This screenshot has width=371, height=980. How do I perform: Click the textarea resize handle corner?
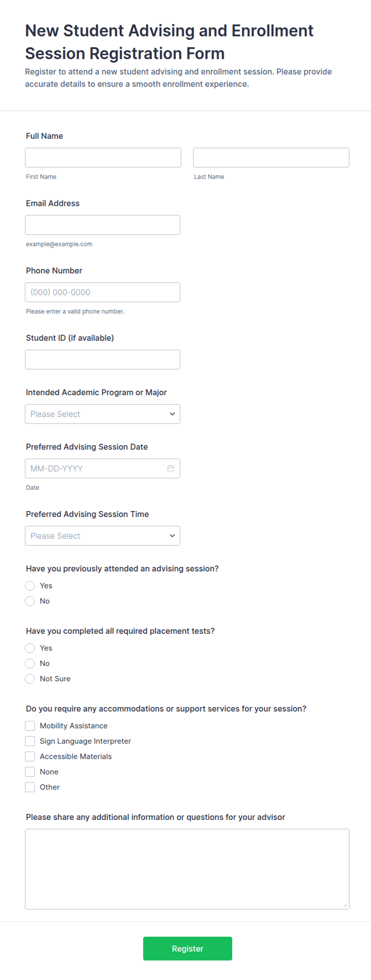pyautogui.click(x=345, y=905)
